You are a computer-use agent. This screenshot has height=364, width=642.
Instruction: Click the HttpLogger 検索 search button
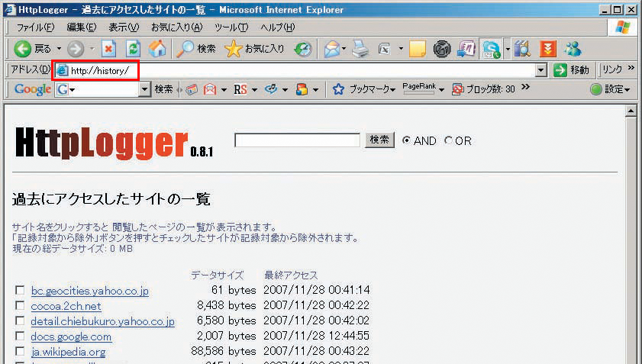pos(379,140)
